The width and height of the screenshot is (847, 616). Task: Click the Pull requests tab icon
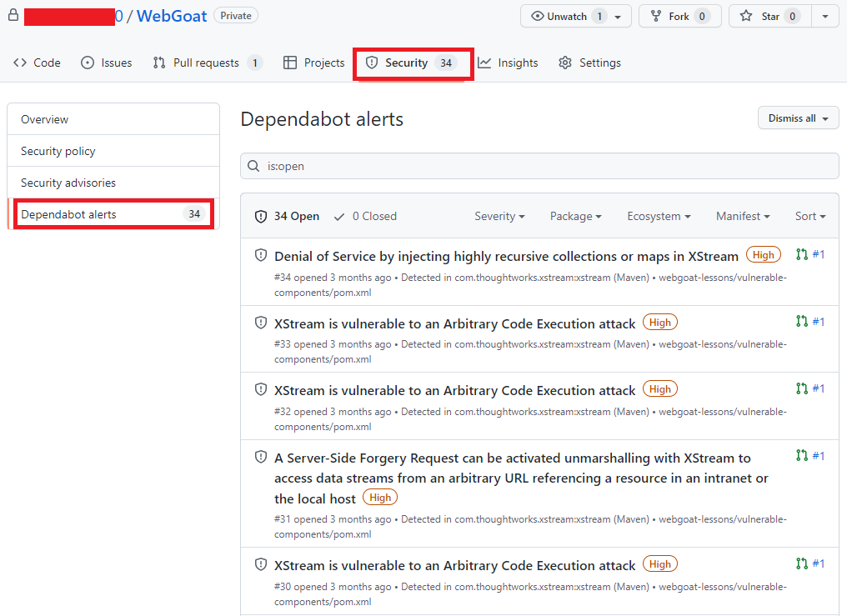pos(158,63)
